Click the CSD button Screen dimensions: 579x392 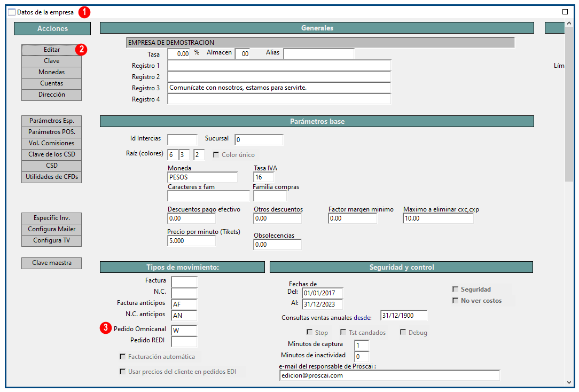52,166
